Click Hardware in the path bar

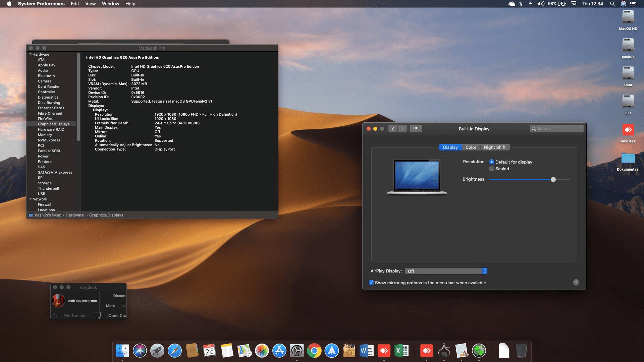coord(75,215)
